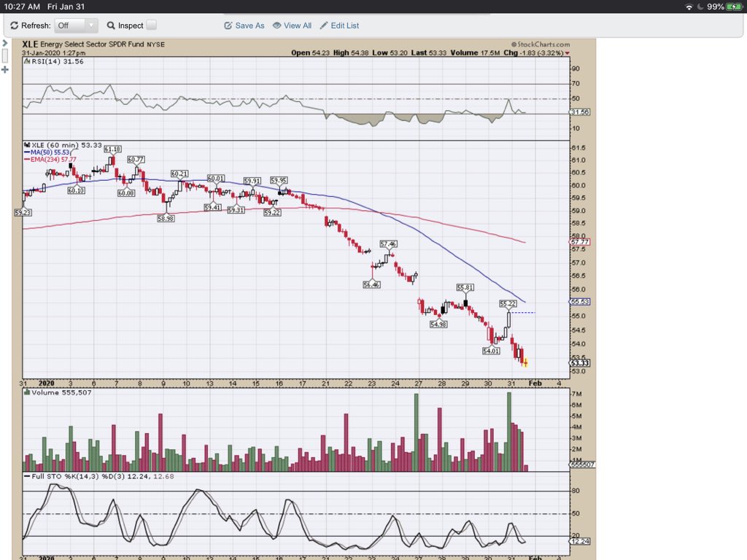The image size is (747, 560).
Task: Expand the left sidebar arrow
Action: (5, 43)
